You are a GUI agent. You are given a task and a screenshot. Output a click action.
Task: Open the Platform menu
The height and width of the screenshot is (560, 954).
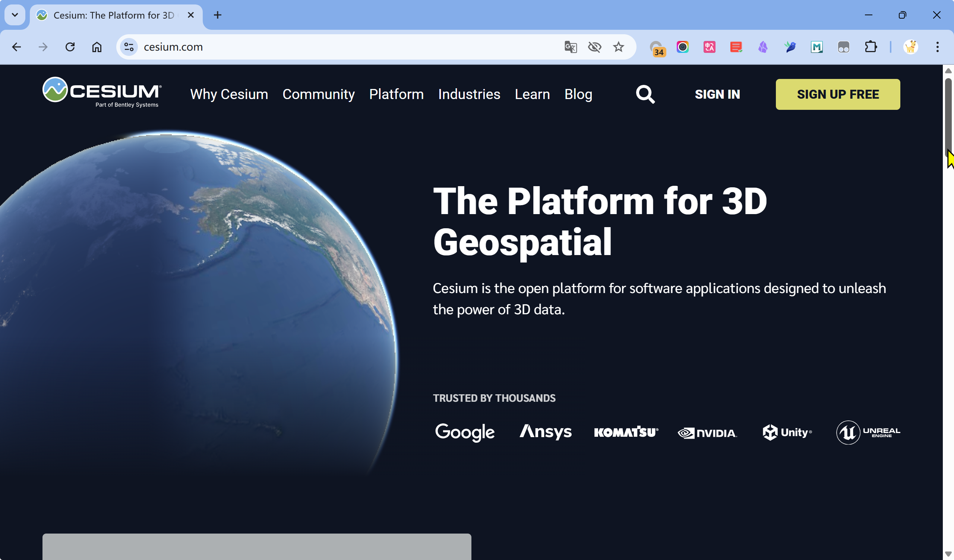[397, 94]
